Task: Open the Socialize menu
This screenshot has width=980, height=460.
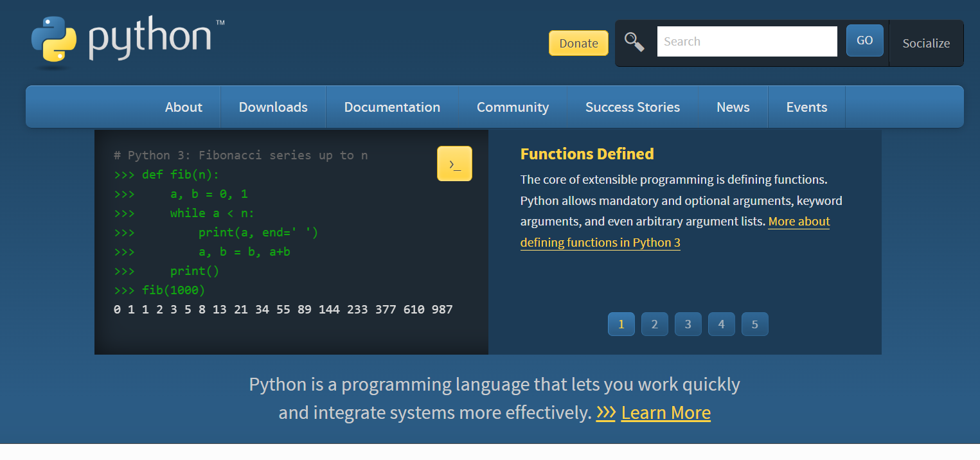Action: coord(925,43)
